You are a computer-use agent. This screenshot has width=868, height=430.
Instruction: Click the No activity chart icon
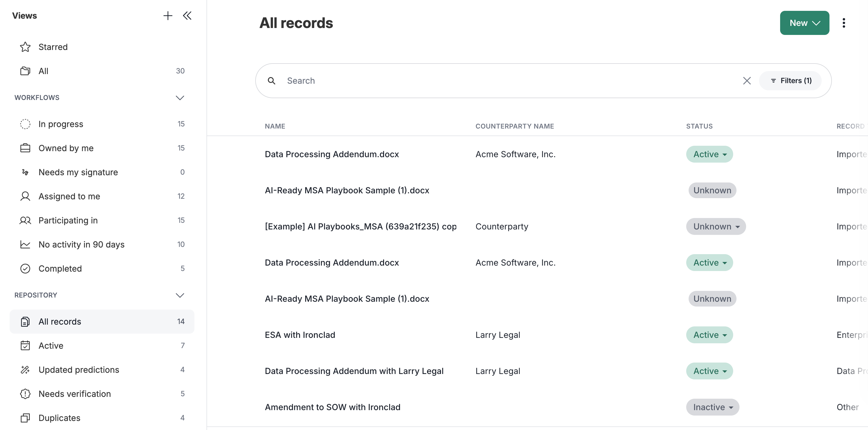pos(25,245)
